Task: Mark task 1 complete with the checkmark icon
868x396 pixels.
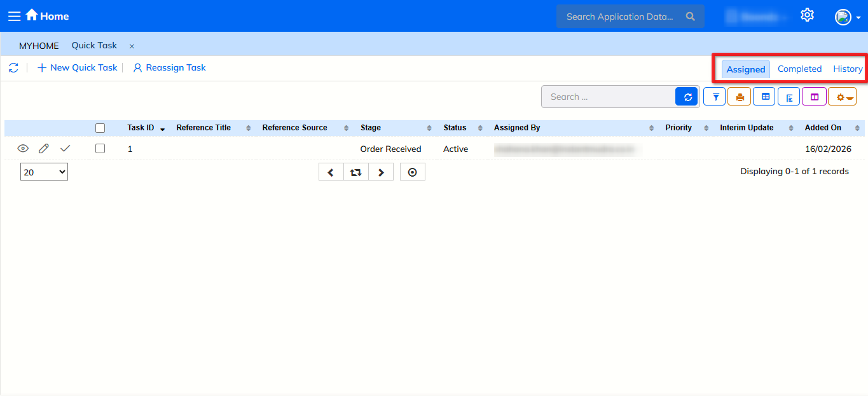Action: point(65,149)
